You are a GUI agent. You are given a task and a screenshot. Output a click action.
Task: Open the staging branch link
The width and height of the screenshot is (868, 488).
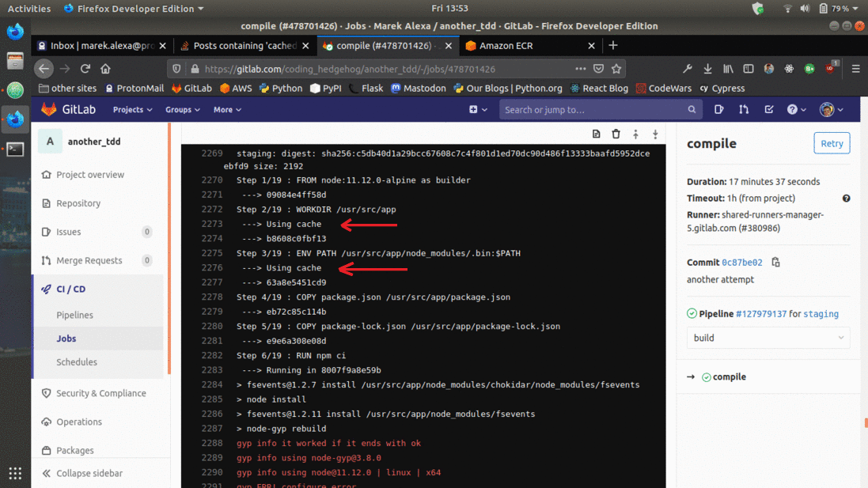click(821, 314)
